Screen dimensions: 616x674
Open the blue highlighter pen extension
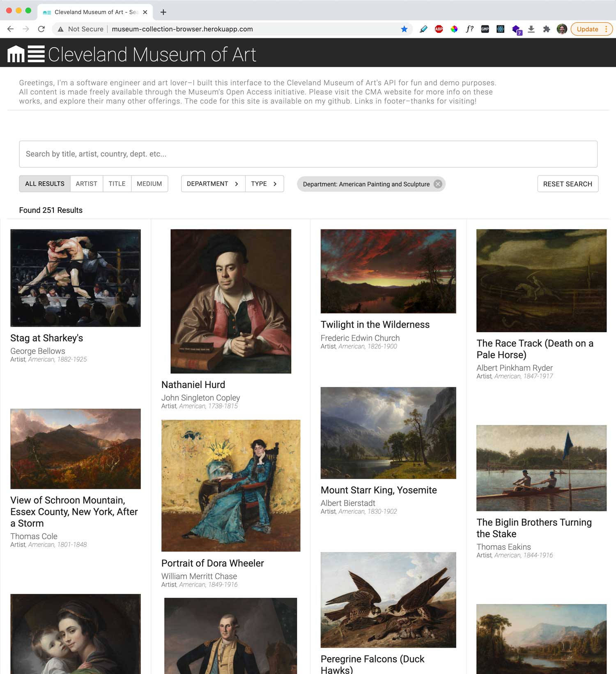click(x=423, y=29)
